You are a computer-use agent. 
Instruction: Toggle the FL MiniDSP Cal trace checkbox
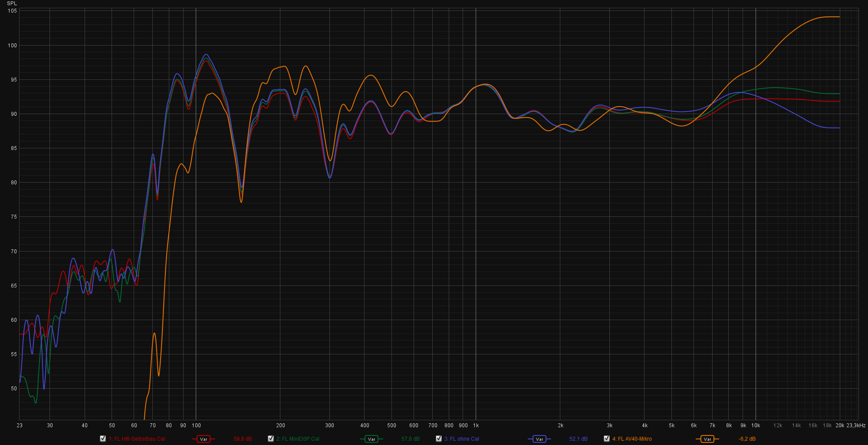point(271,439)
